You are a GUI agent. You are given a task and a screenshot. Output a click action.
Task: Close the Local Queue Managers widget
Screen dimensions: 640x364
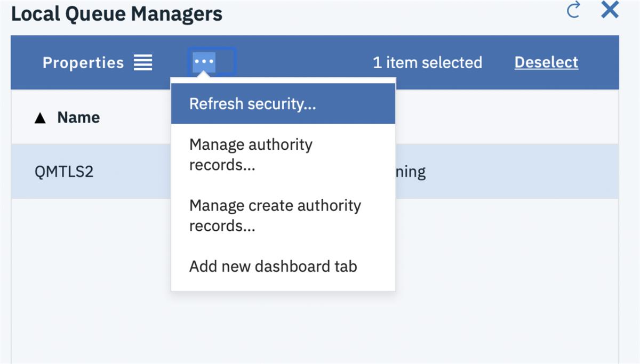610,10
